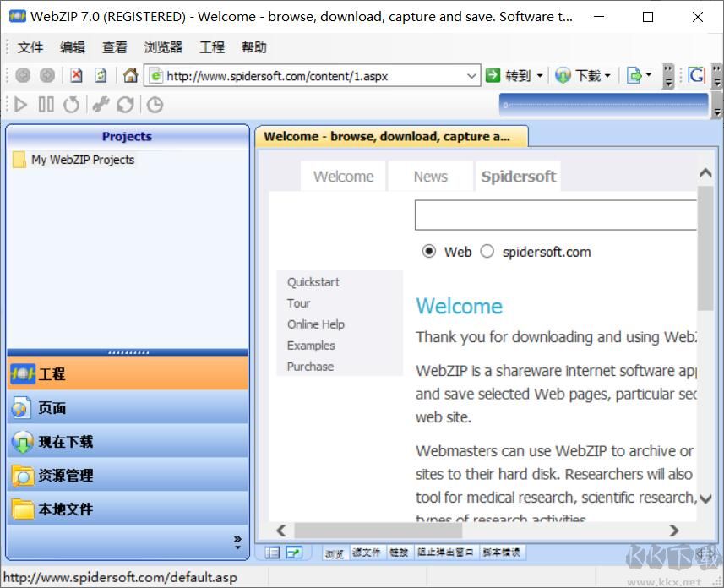Click the browser Back arrow icon
This screenshot has width=724, height=588.
[23, 75]
